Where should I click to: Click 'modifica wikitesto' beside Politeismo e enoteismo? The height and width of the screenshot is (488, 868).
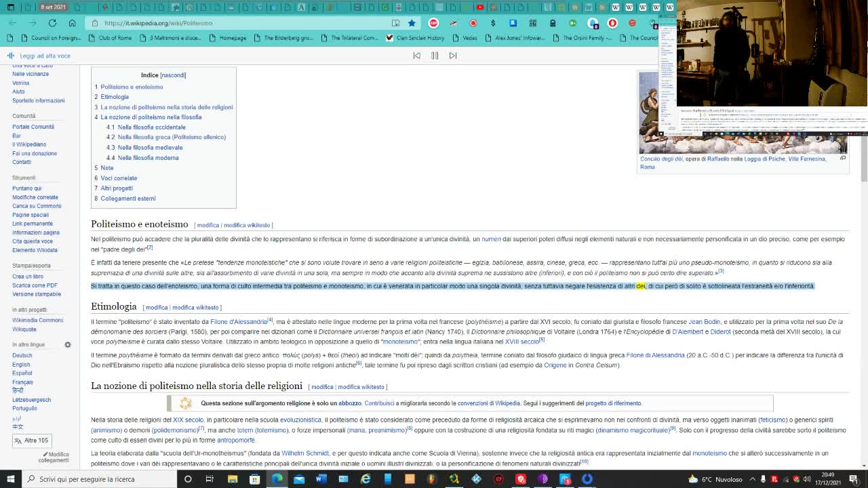pyautogui.click(x=247, y=225)
